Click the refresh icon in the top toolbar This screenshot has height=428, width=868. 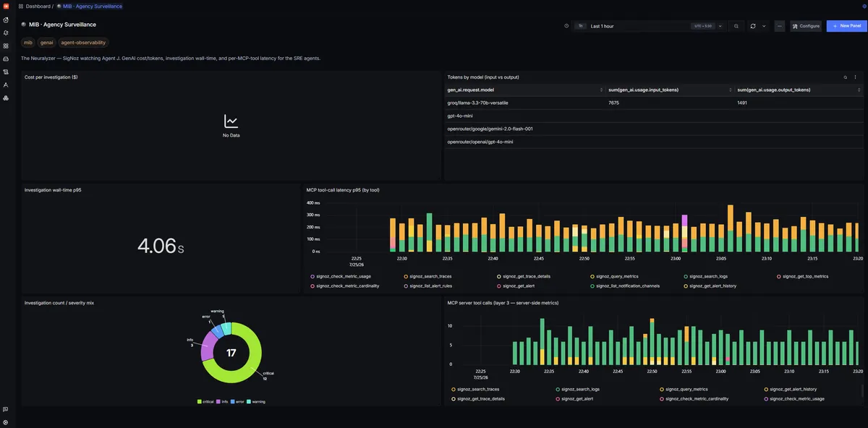click(x=753, y=26)
